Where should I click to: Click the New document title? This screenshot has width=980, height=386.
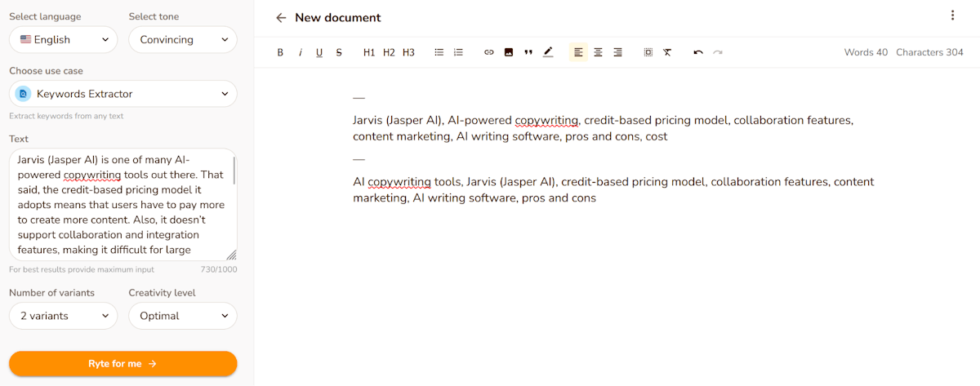(x=338, y=17)
